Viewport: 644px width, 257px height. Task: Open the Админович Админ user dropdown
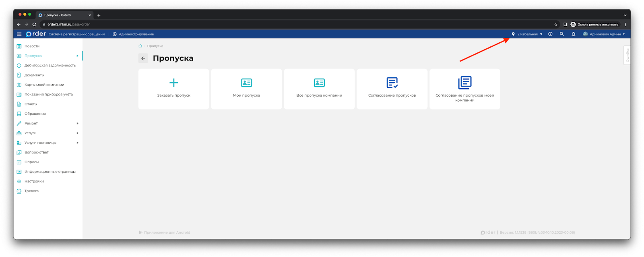[x=605, y=34]
